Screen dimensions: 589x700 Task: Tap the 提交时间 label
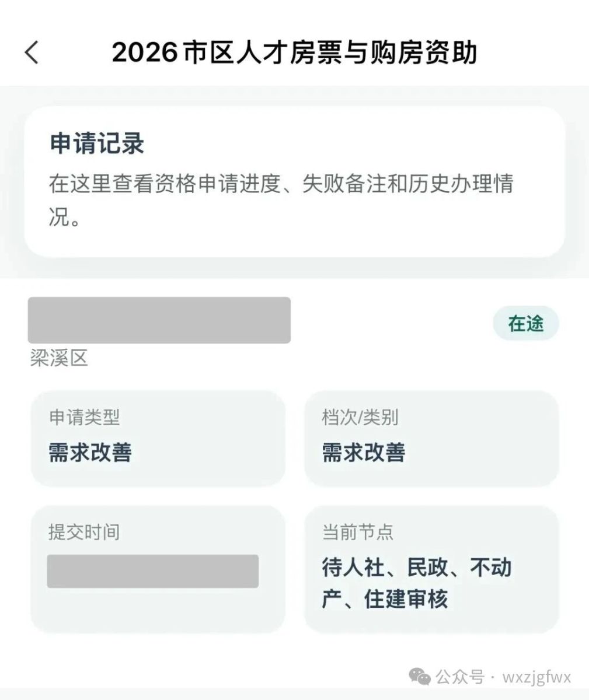[x=84, y=532]
